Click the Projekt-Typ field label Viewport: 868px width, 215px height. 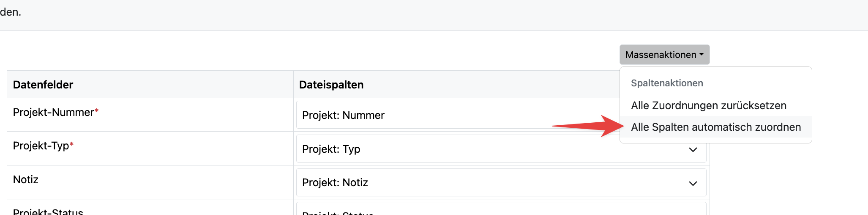tap(41, 146)
